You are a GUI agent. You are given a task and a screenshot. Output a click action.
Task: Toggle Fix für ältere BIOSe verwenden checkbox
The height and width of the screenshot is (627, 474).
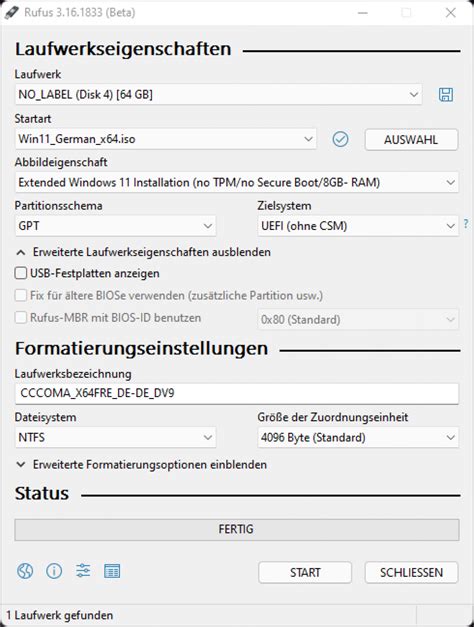[20, 296]
